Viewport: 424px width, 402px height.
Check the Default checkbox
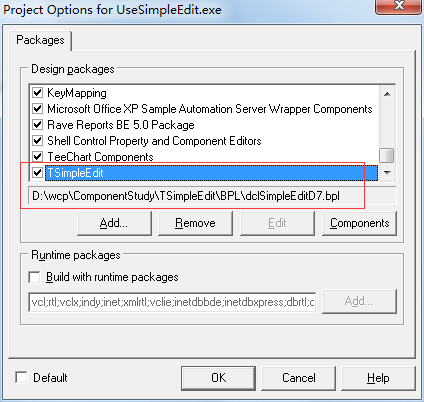(21, 377)
